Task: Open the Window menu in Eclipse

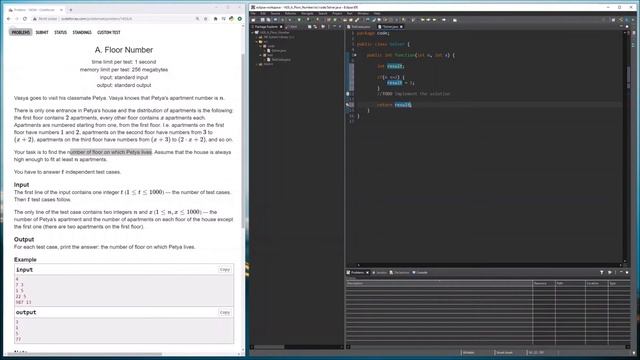Action: click(x=363, y=13)
